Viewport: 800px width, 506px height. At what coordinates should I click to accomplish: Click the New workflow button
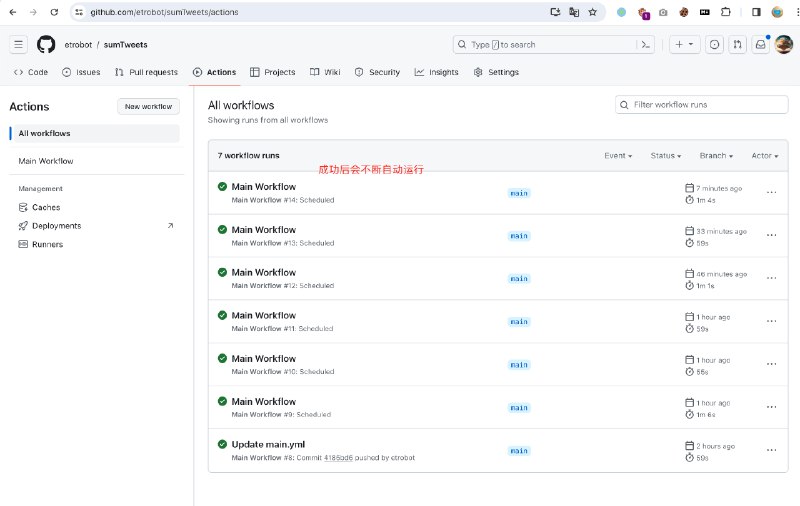click(x=148, y=107)
